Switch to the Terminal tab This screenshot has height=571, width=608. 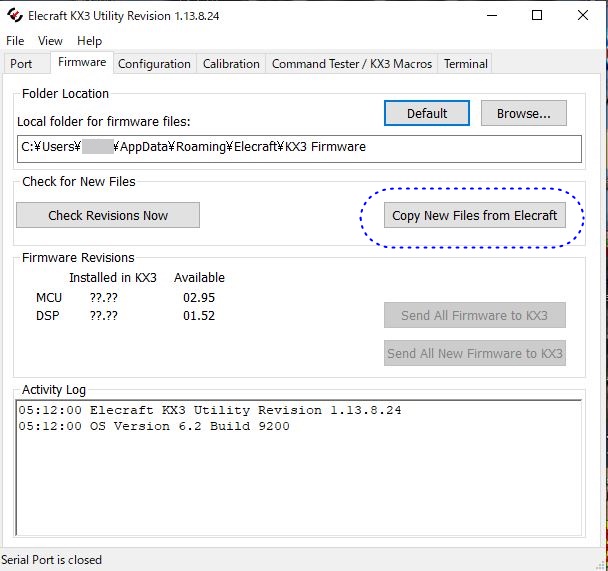pos(466,64)
